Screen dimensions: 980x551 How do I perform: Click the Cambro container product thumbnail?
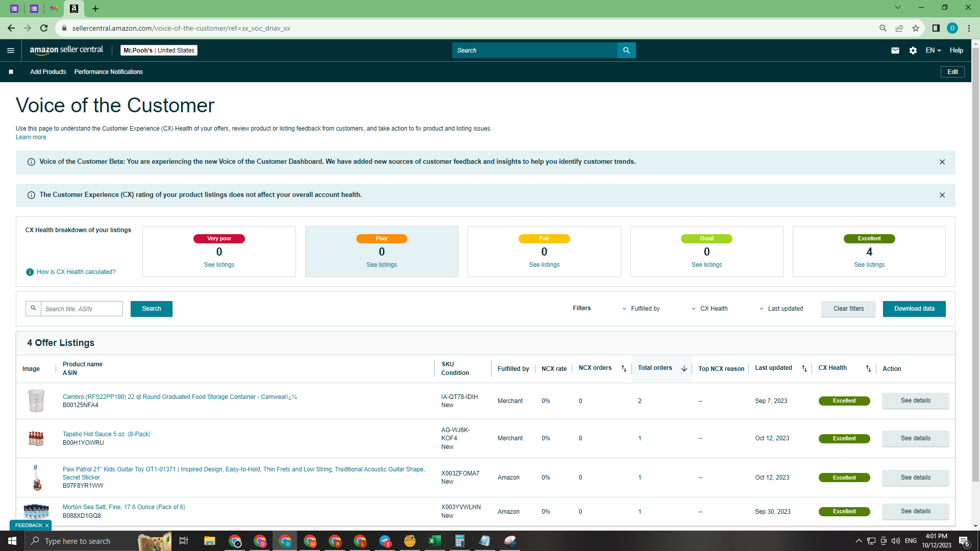click(x=36, y=400)
